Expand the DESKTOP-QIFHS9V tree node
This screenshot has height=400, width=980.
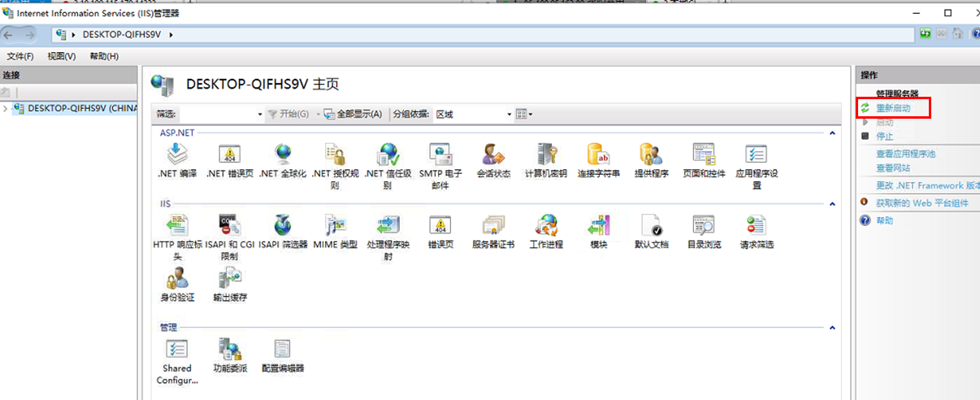[x=6, y=108]
